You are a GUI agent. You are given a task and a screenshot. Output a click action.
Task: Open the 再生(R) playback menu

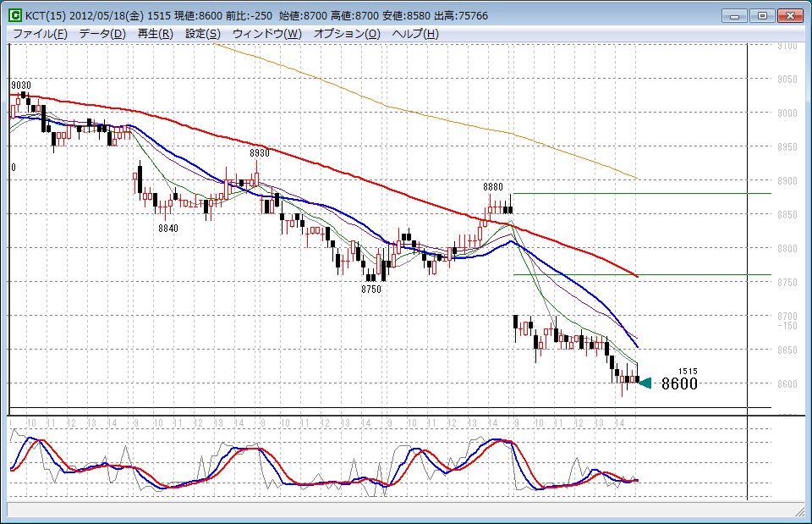point(155,34)
